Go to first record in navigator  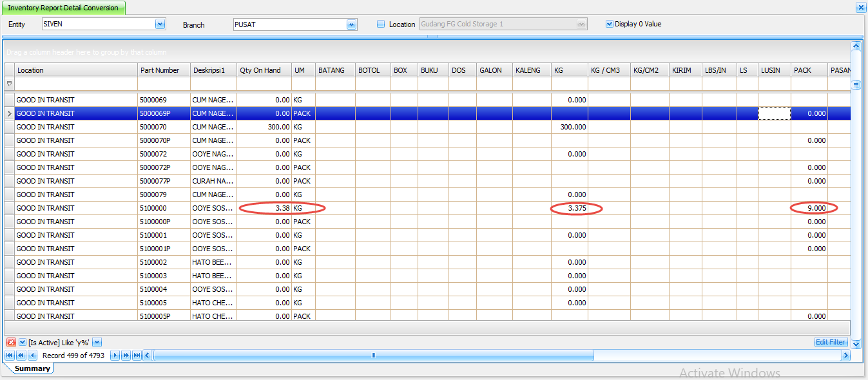point(10,356)
